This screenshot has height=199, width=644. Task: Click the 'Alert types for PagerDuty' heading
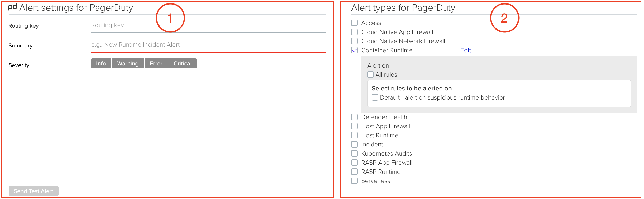point(403,8)
